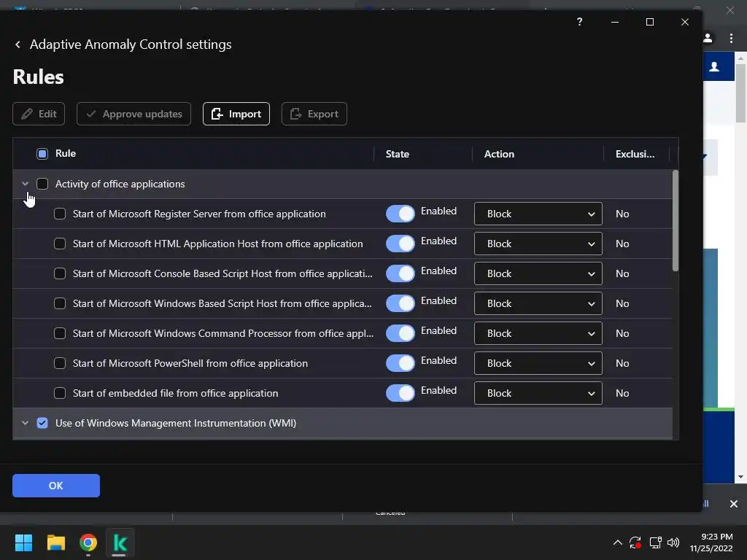
Task: Click the Rule column header label
Action: 65,153
